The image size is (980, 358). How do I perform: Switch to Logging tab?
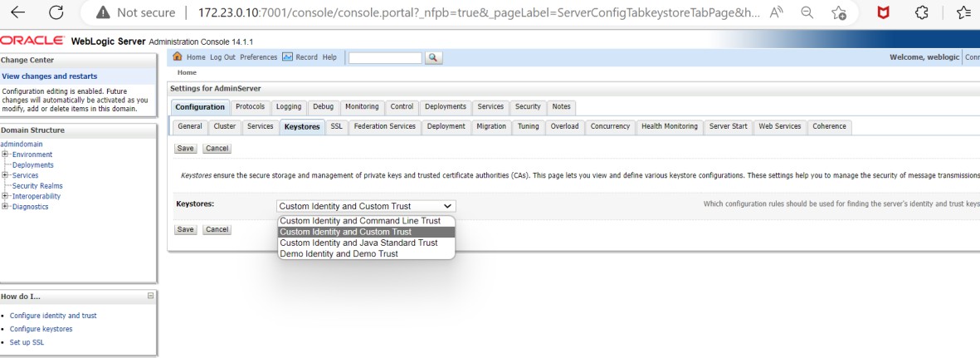289,107
